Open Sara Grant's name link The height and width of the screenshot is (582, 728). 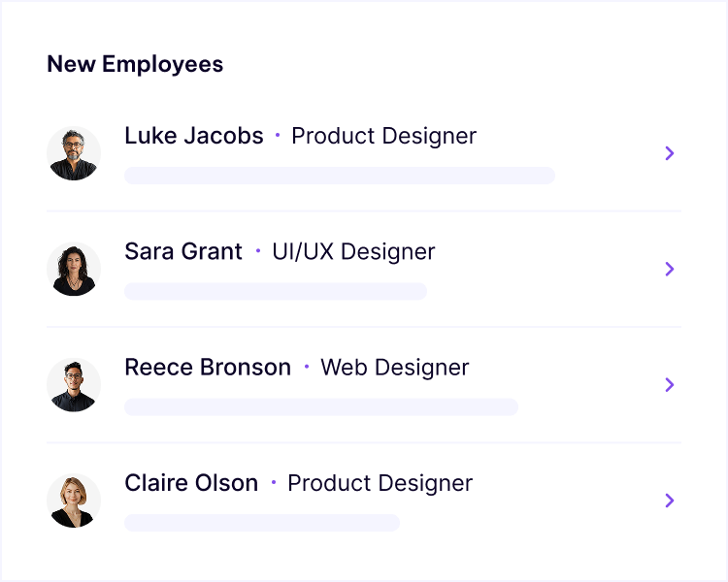pyautogui.click(x=183, y=252)
